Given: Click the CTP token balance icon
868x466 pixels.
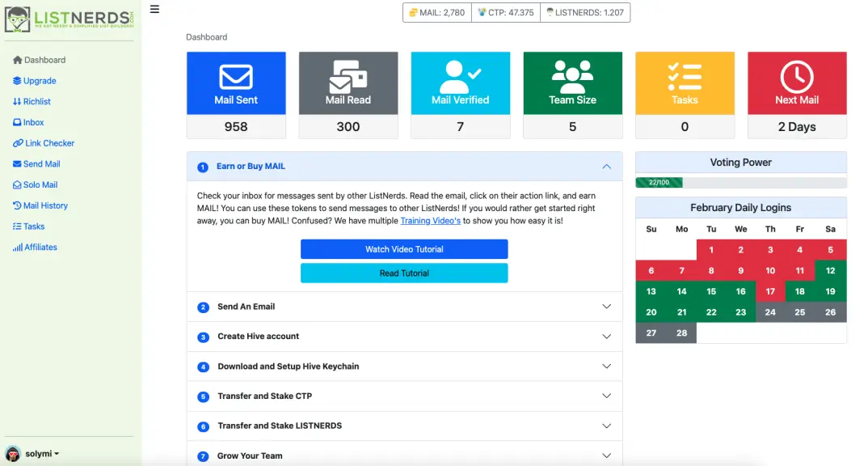Looking at the screenshot, I should click(482, 12).
